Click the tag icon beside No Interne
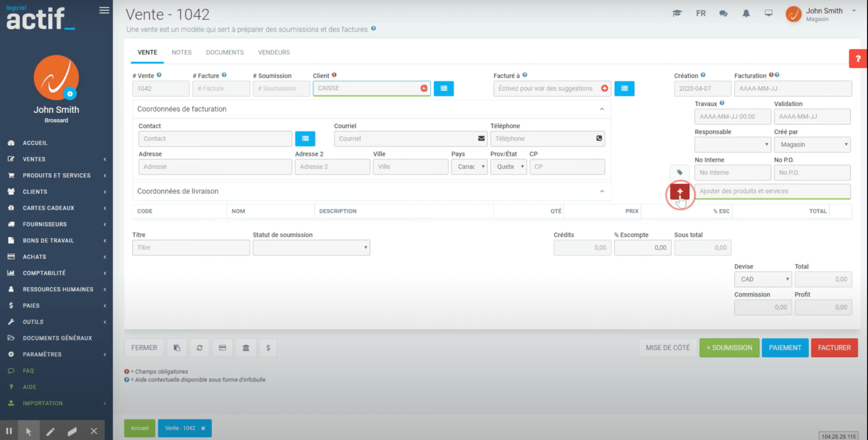Image resolution: width=868 pixels, height=440 pixels. (x=679, y=172)
